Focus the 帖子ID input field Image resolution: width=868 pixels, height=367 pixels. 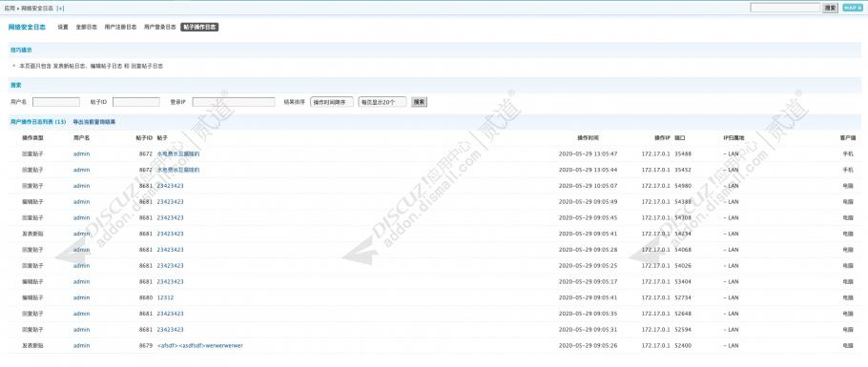(x=136, y=102)
